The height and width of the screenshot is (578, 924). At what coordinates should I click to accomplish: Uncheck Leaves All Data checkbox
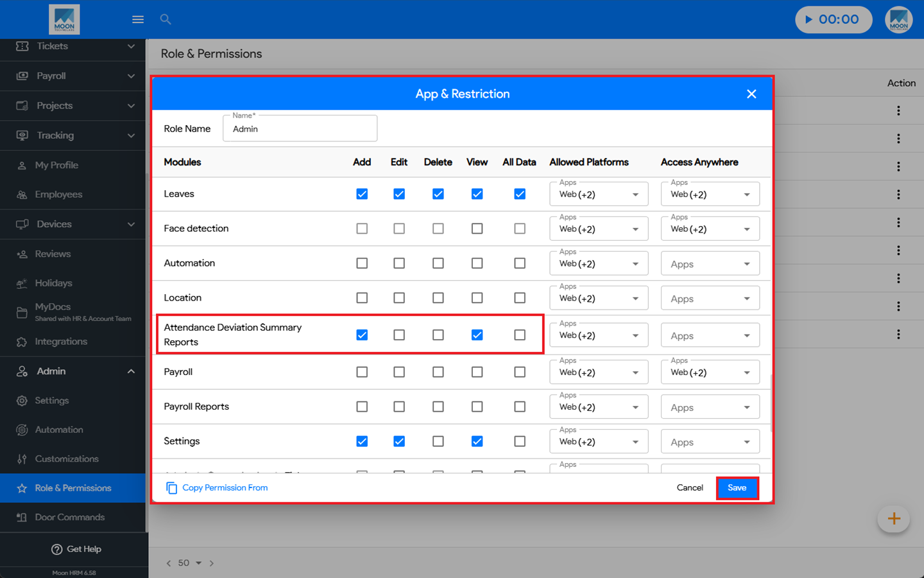520,194
